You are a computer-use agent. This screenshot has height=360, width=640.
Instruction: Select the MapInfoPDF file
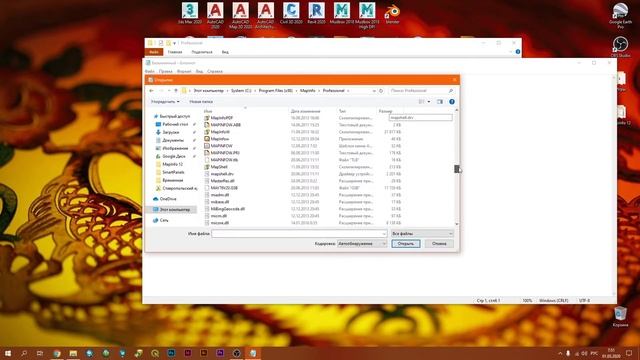[222, 118]
